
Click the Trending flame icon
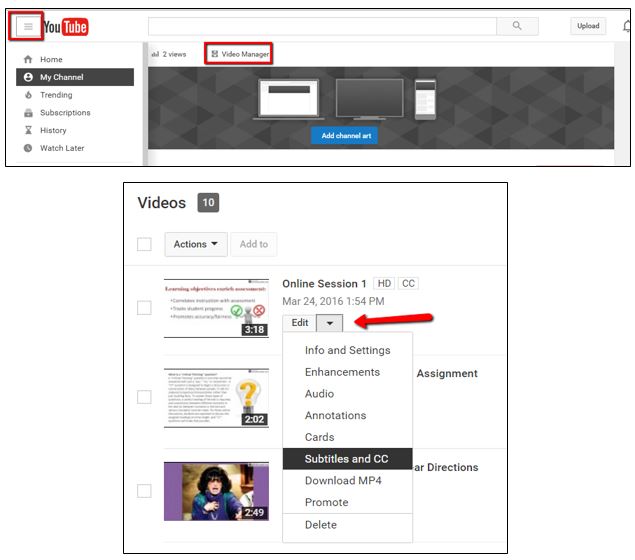point(28,95)
